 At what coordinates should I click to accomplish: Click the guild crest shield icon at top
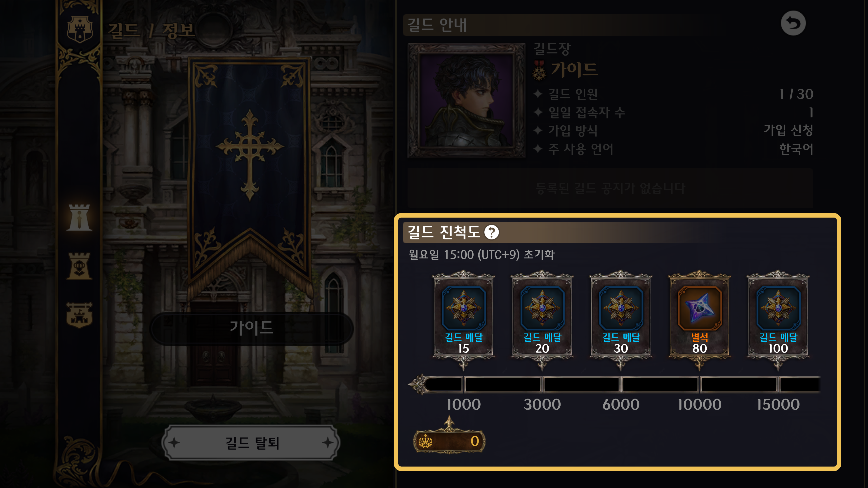(x=80, y=29)
